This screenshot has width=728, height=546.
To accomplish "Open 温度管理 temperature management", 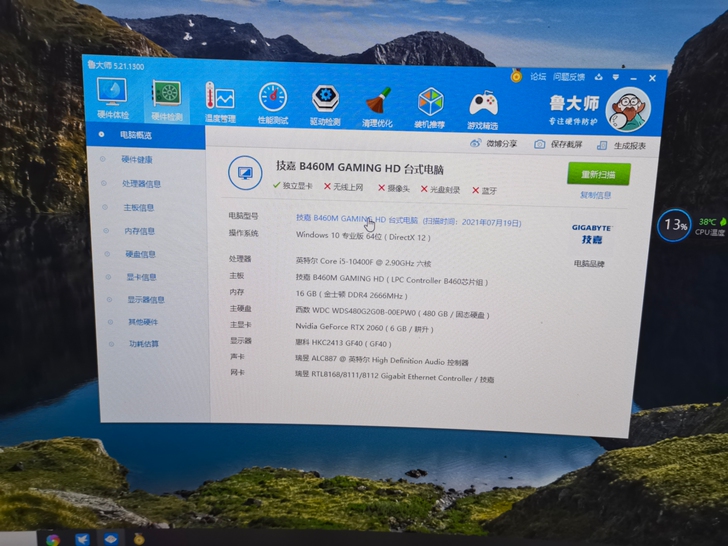I will 220,103.
